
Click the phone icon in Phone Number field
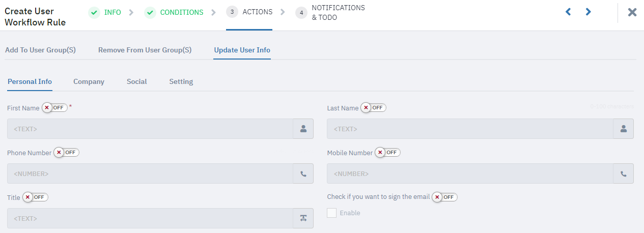point(303,174)
